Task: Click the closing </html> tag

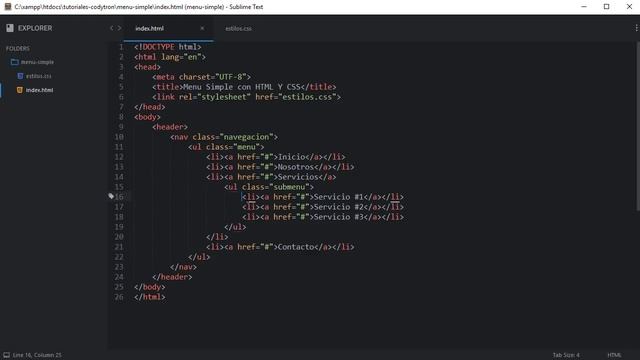Action: (150, 297)
